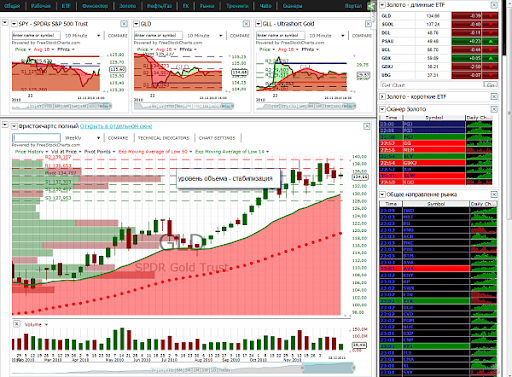512x377 pixels.
Task: Select the red AVA row in market direction scanner
Action: coord(438,269)
